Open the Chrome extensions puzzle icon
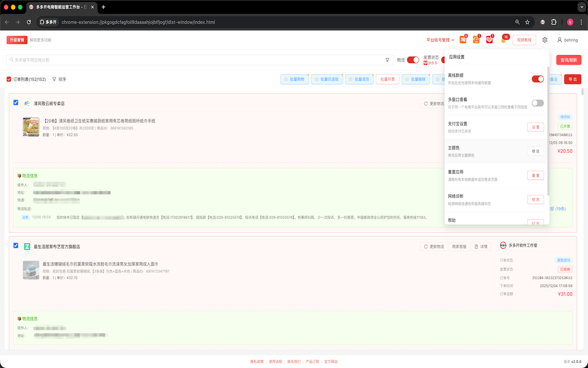The height and width of the screenshot is (368, 588). (x=554, y=22)
